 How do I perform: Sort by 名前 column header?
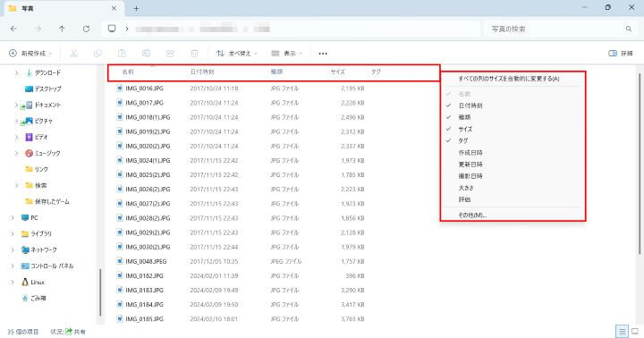(128, 72)
